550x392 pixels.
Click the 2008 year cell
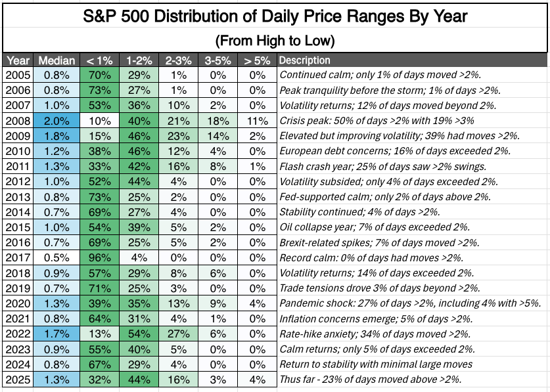click(x=18, y=121)
